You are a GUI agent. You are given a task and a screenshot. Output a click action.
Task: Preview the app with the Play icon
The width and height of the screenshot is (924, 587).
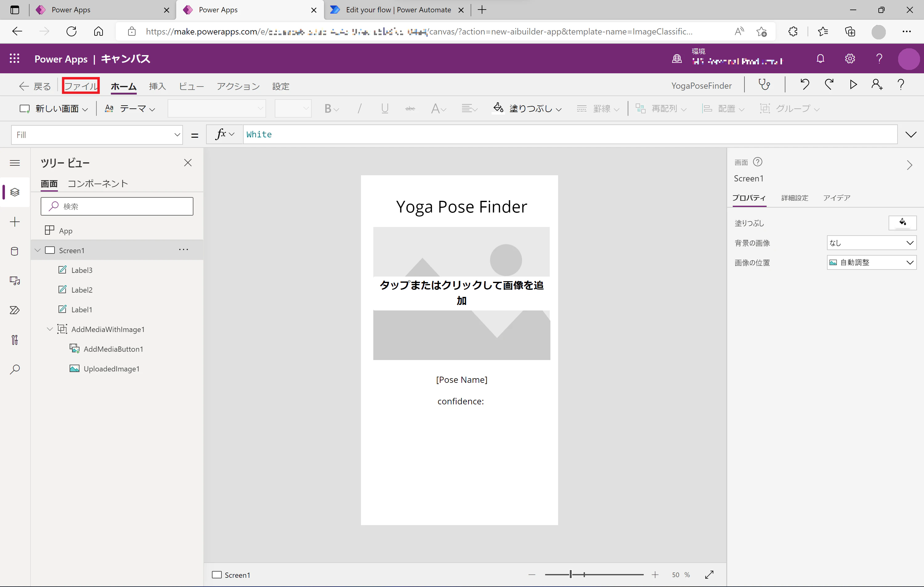(853, 85)
